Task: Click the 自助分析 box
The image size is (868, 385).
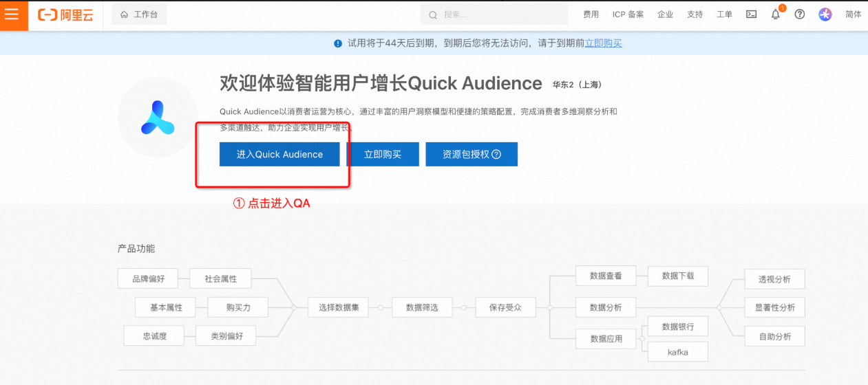Action: 775,336
